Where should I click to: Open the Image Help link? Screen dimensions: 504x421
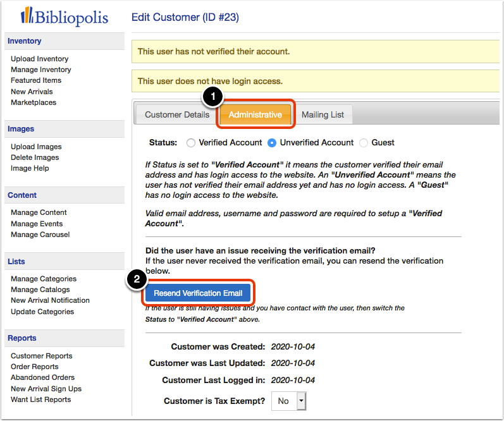(x=30, y=168)
